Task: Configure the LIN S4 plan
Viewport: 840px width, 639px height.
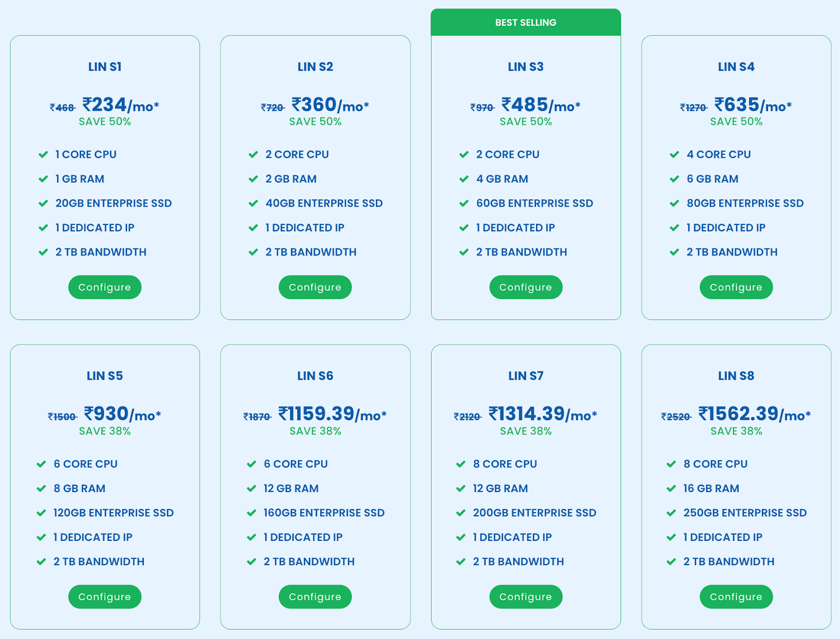Action: point(736,287)
